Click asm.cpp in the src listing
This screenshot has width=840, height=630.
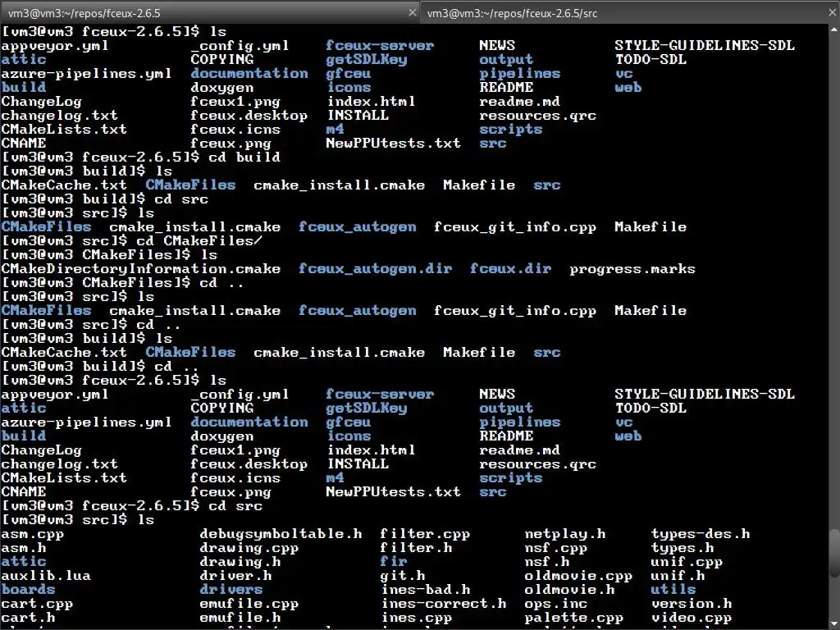[x=33, y=534]
